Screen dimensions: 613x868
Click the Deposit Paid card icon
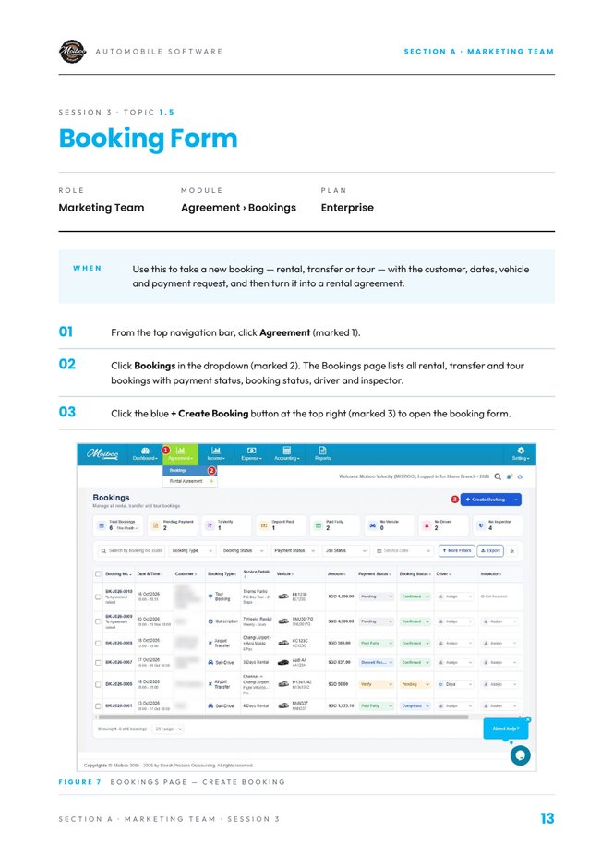(264, 525)
